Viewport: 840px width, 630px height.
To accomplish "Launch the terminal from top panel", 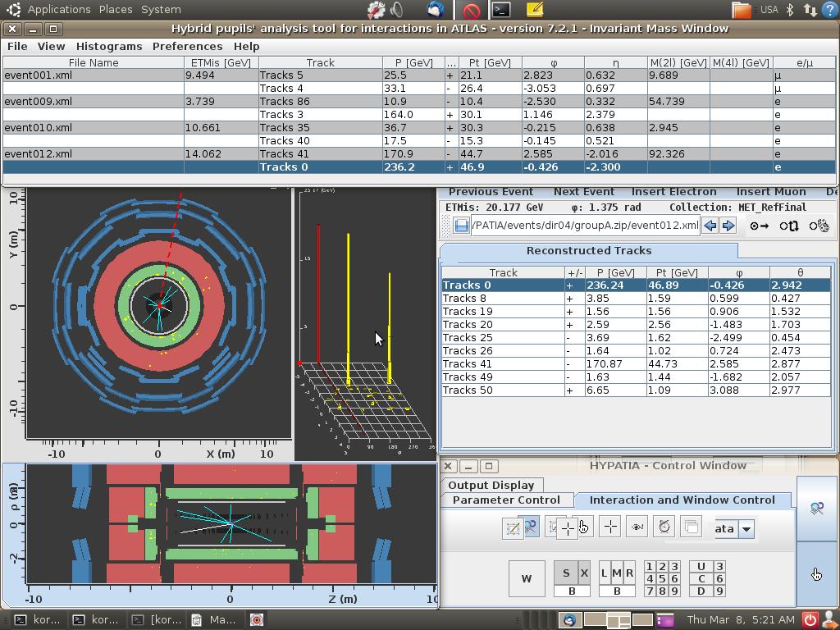I will point(502,10).
